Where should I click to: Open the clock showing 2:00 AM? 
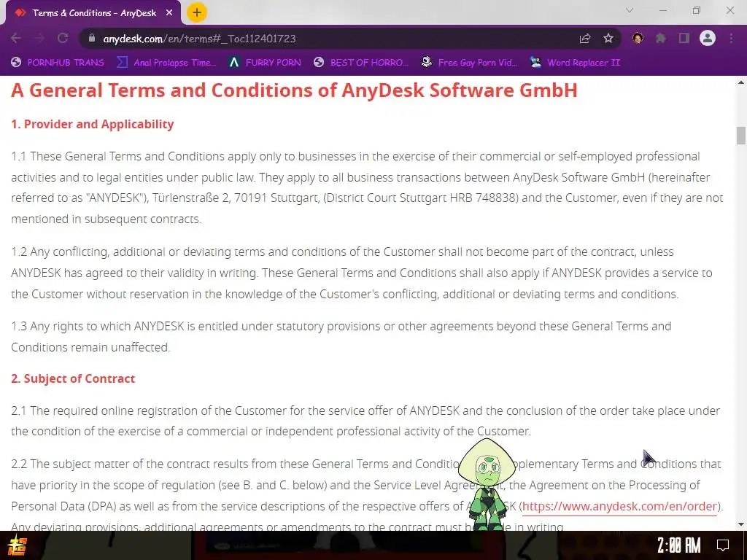coord(679,545)
